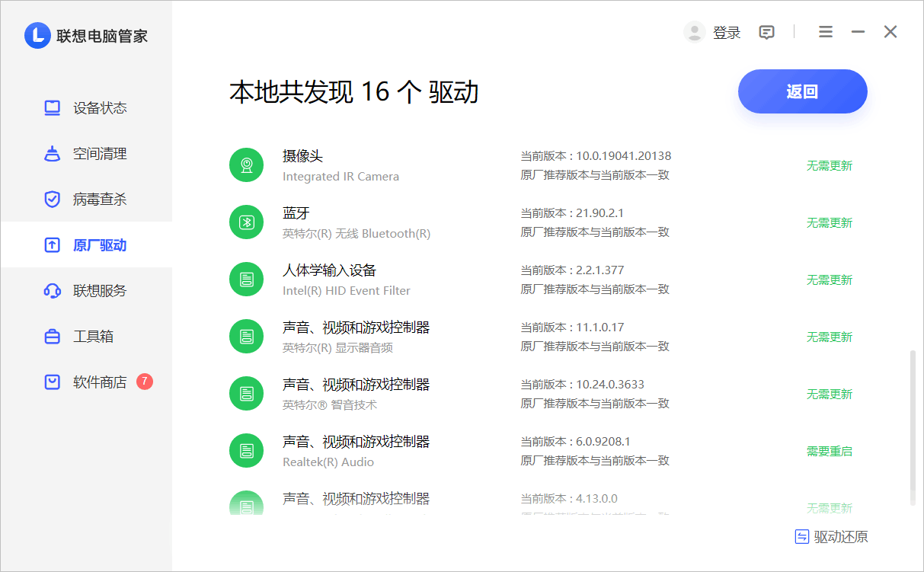Click 英特尔® 智音技术 subtitle
The image size is (924, 572).
point(330,405)
